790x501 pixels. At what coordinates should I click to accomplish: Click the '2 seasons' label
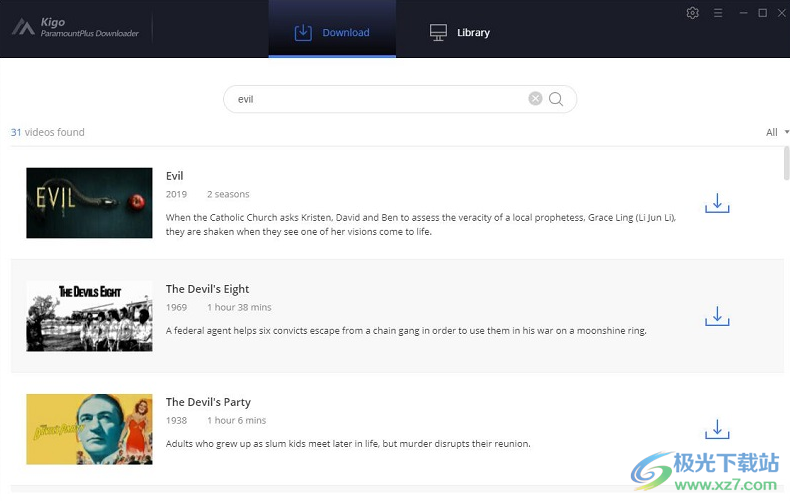pos(228,194)
